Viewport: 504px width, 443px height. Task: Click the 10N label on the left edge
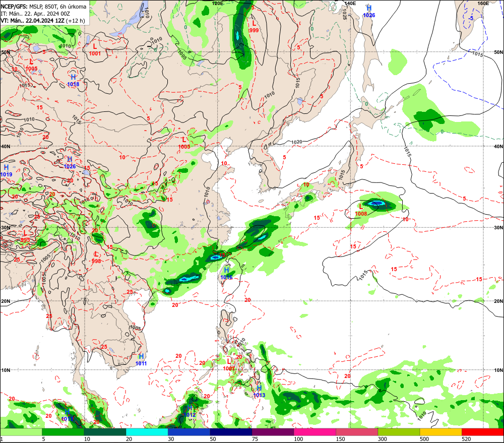pos(6,370)
